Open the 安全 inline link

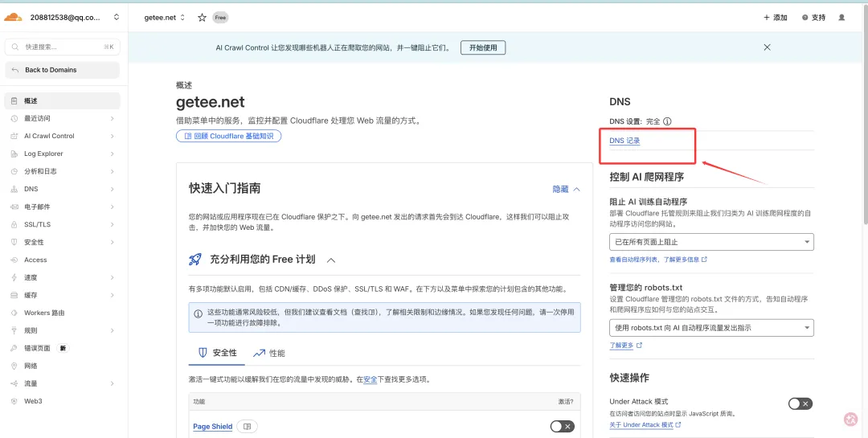click(370, 380)
